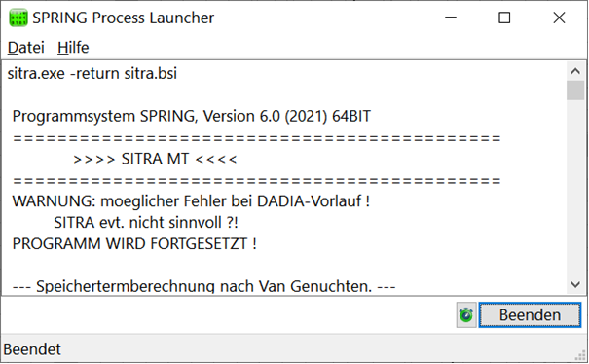
Task: Click the Programmsystem SPRING Version 6.0 line
Action: (191, 116)
